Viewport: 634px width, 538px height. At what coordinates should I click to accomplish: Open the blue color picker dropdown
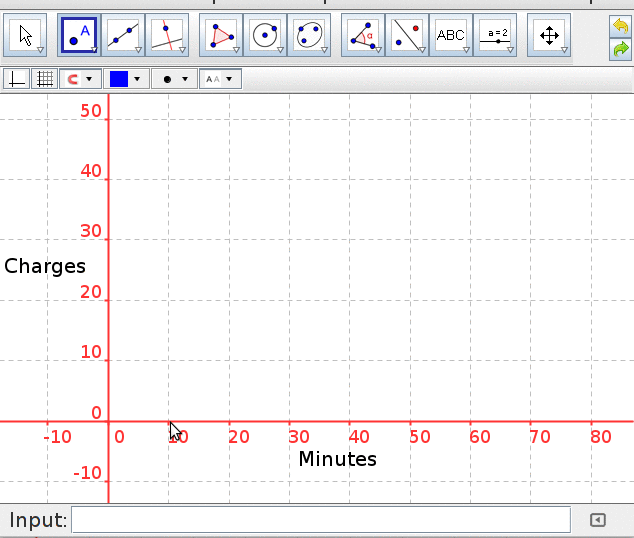[x=126, y=79]
